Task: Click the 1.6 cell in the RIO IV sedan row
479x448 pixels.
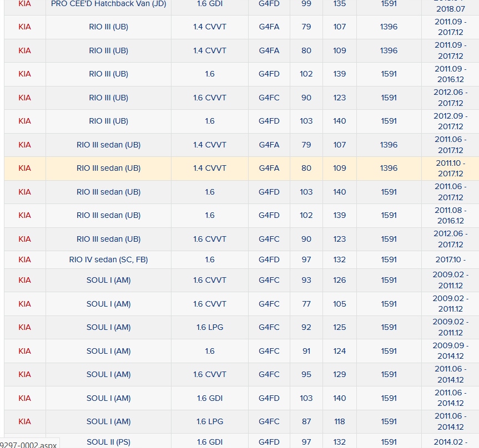Action: (x=210, y=259)
